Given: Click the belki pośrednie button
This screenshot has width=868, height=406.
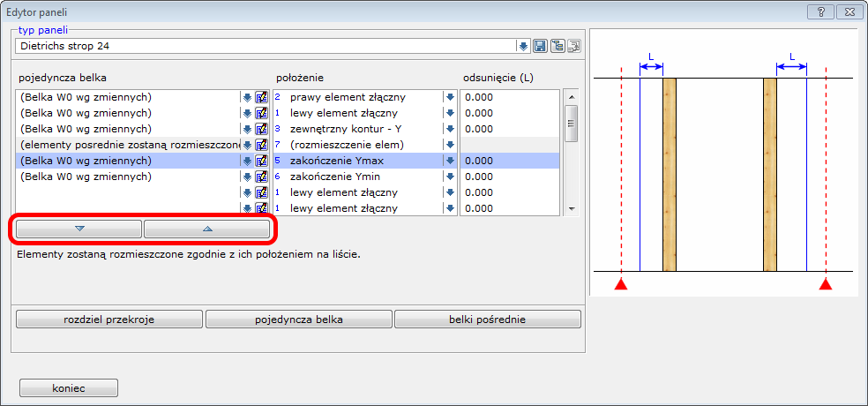Looking at the screenshot, I should coord(487,320).
